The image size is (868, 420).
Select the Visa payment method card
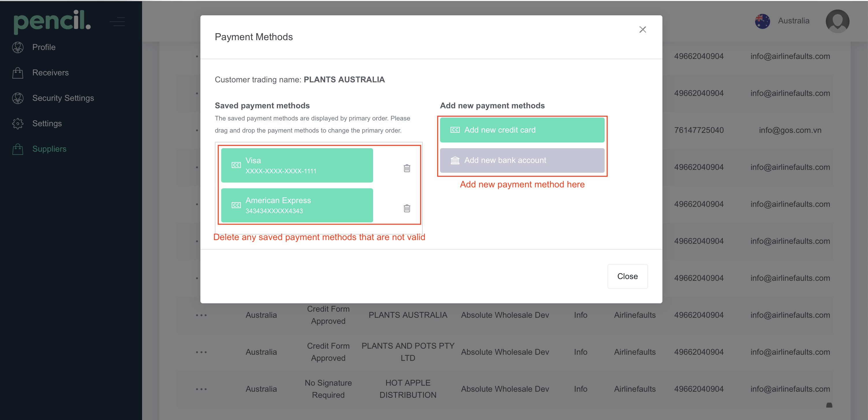point(297,165)
